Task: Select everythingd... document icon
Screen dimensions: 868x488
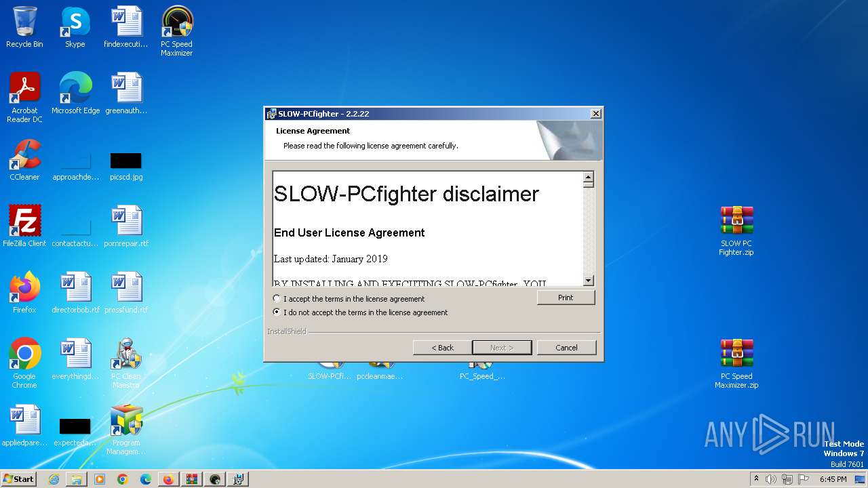Action: coord(75,359)
